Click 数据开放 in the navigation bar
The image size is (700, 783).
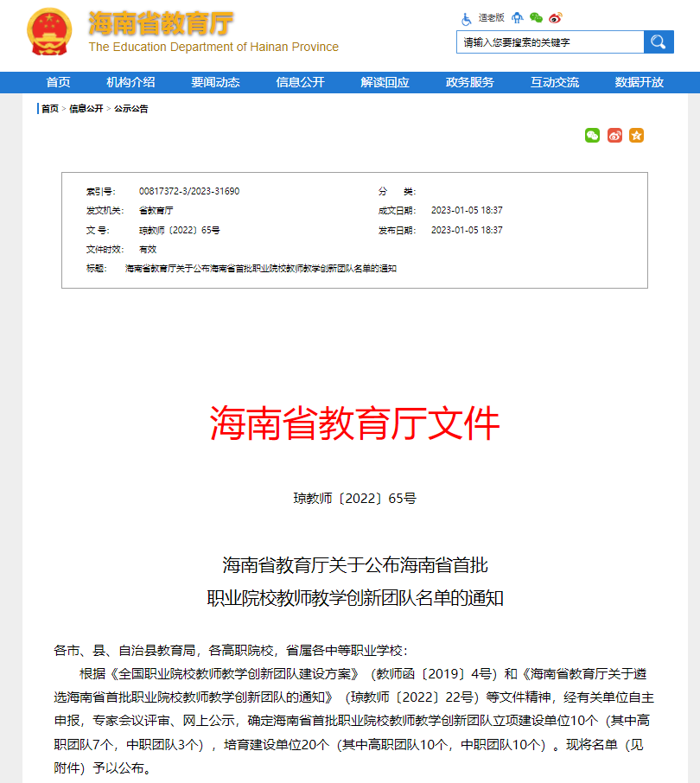point(639,82)
